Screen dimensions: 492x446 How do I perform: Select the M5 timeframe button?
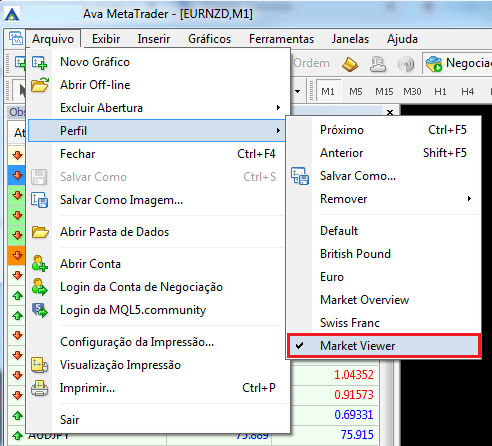(356, 91)
